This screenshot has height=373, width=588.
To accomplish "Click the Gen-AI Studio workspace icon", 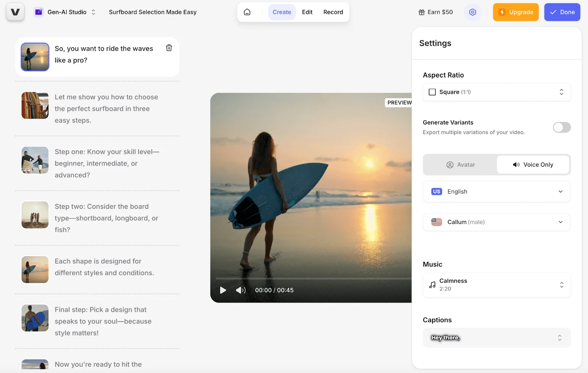I will pos(39,12).
